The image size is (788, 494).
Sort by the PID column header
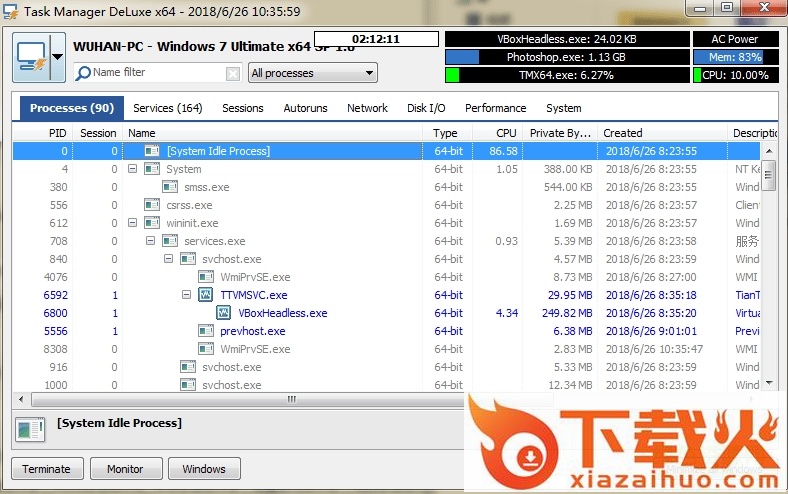point(43,133)
